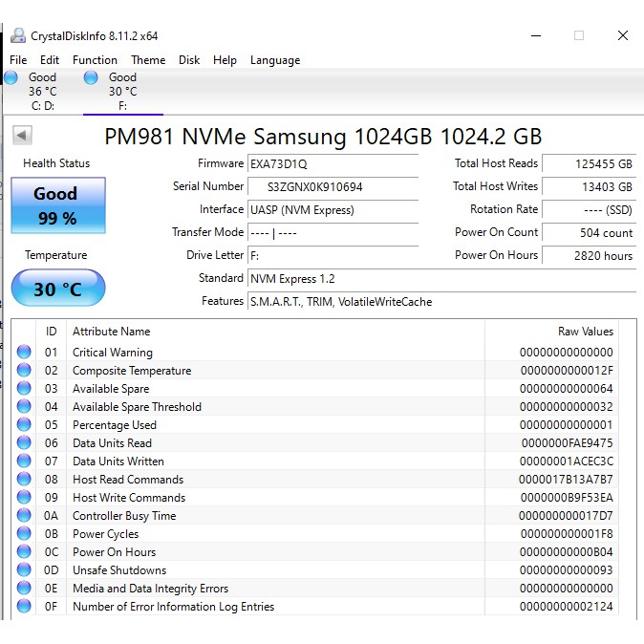
Task: Click status orb for Media and Data Integrity Errors
Action: [x=24, y=588]
